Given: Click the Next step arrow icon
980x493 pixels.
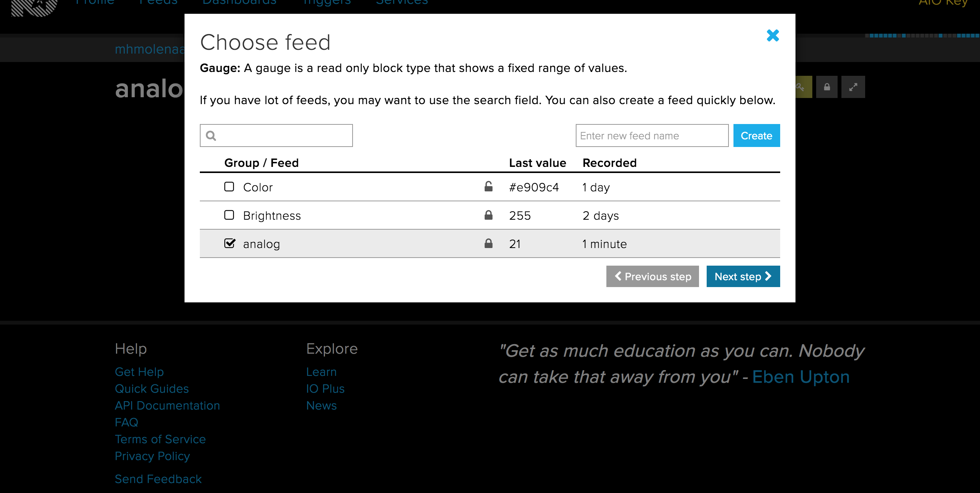Looking at the screenshot, I should [769, 277].
